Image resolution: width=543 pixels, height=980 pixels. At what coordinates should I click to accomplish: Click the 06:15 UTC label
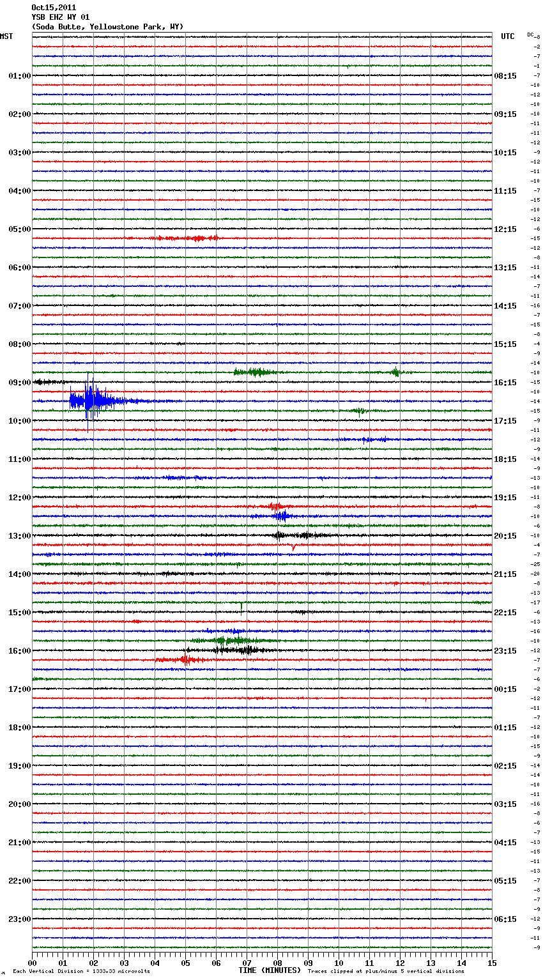pyautogui.click(x=505, y=919)
